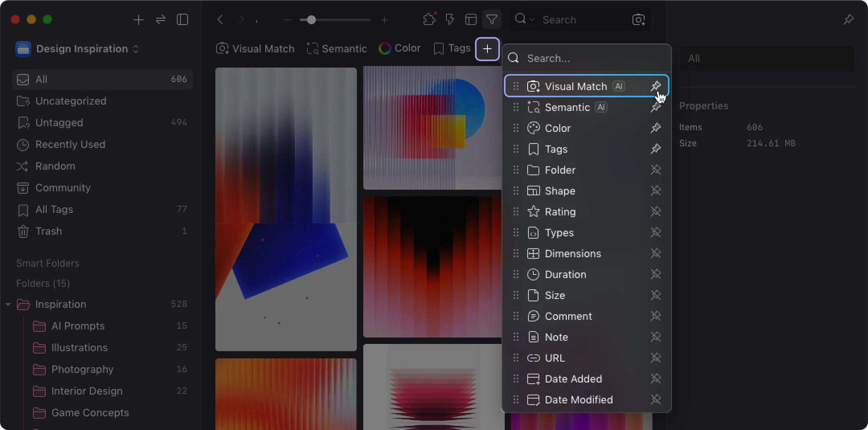Collapse the Inspiration folder tree
The image size is (868, 430).
click(x=8, y=304)
